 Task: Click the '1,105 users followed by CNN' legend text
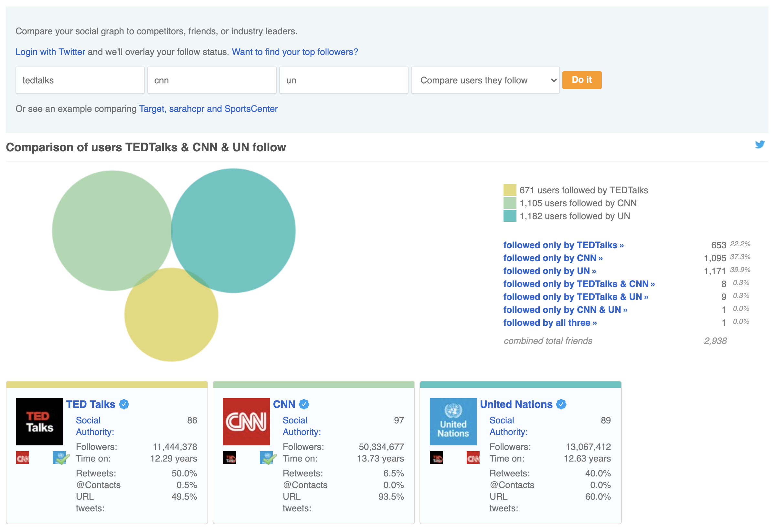578,203
